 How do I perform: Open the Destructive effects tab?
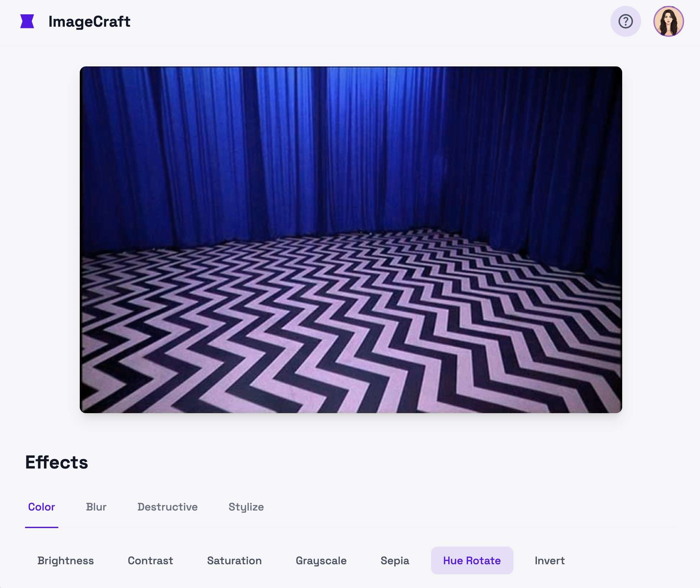click(167, 507)
